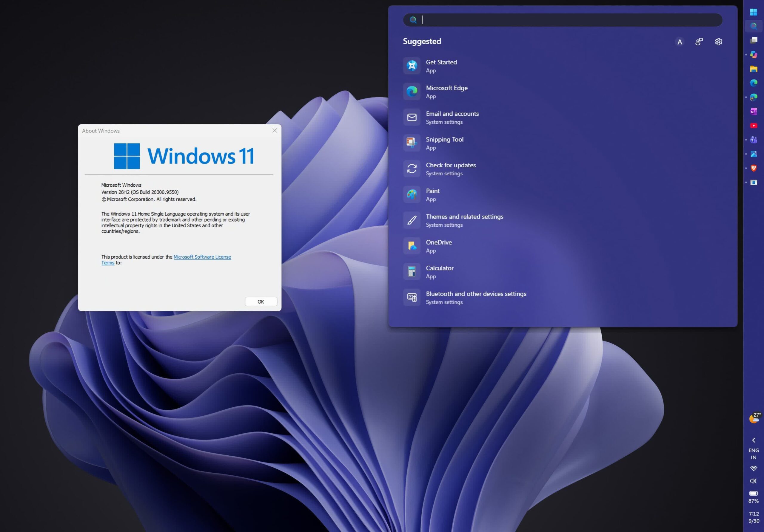Click the Search icon on the taskbar
The image size is (764, 532).
(753, 26)
